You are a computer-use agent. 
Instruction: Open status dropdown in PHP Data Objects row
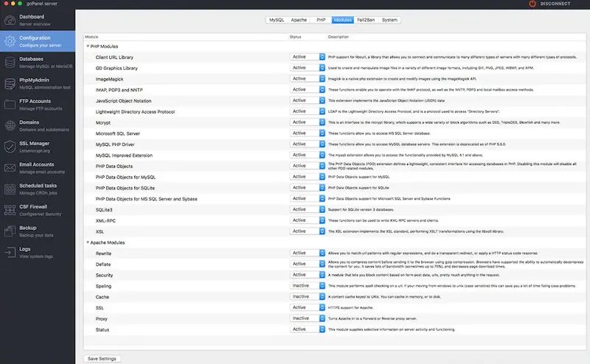point(308,166)
